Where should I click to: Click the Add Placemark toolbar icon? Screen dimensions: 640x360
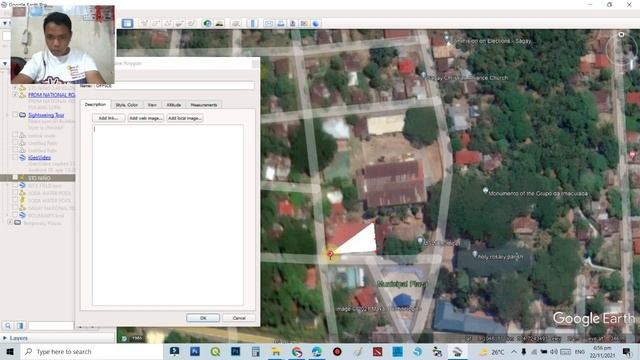[x=144, y=23]
